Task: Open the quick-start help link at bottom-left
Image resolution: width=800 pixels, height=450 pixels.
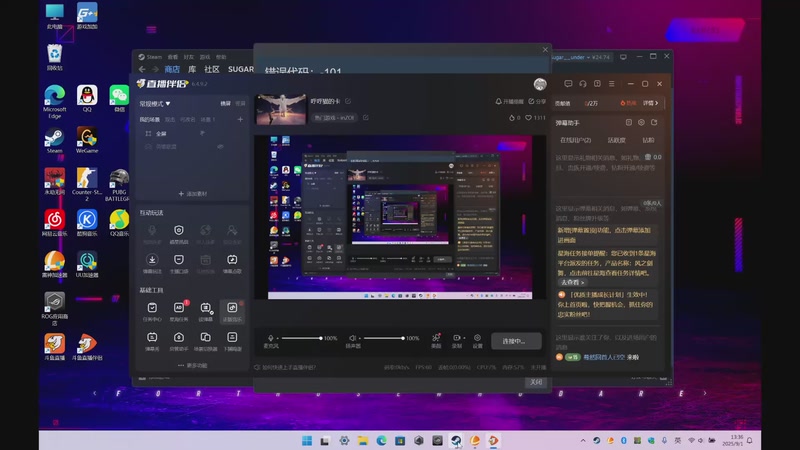Action: [285, 367]
